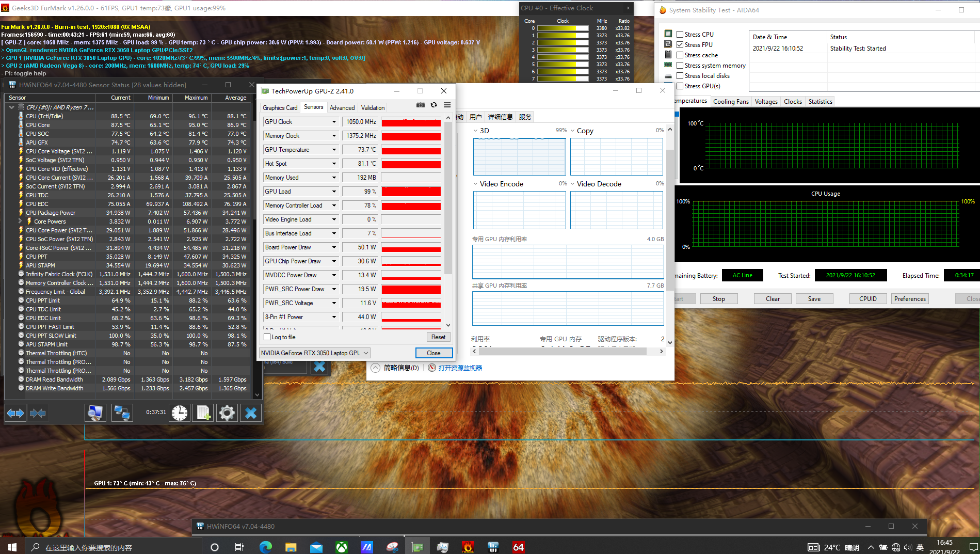The image size is (980, 554).
Task: Click AIDA64 CPUID button
Action: click(x=867, y=299)
